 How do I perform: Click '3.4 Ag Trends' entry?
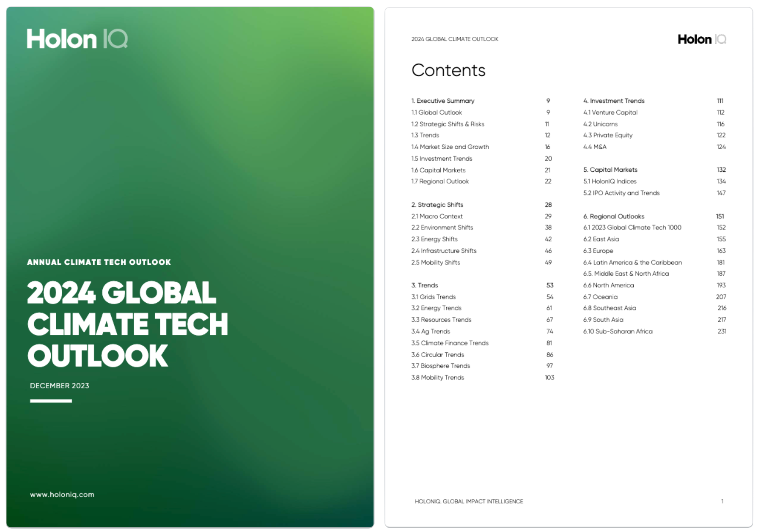(431, 332)
